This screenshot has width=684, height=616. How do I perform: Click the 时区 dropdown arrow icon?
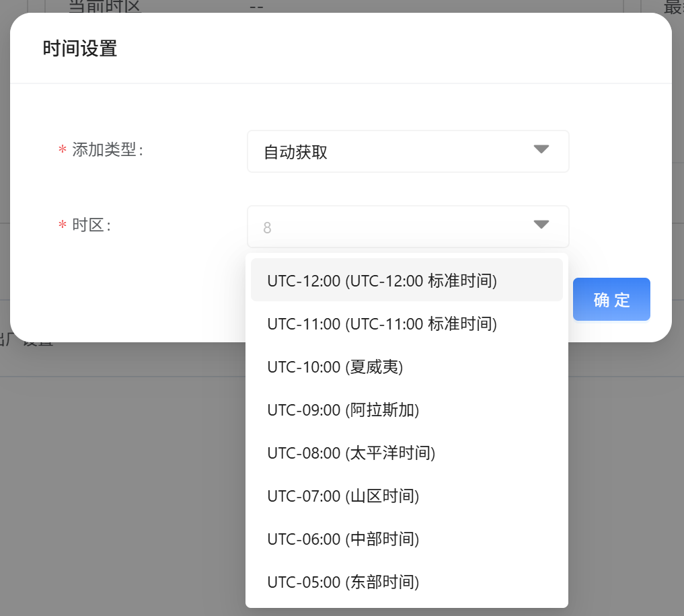(x=541, y=225)
